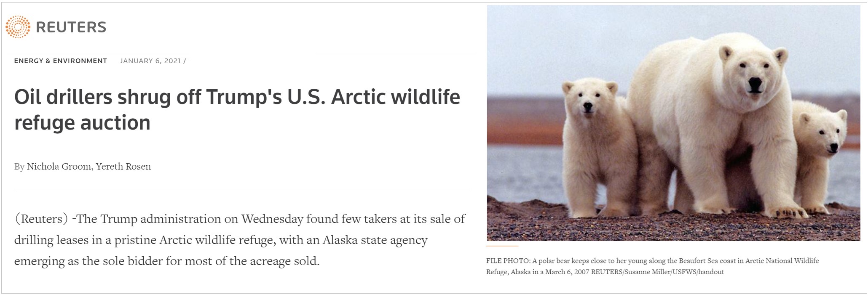Click the word 'By' in byline

(x=19, y=167)
